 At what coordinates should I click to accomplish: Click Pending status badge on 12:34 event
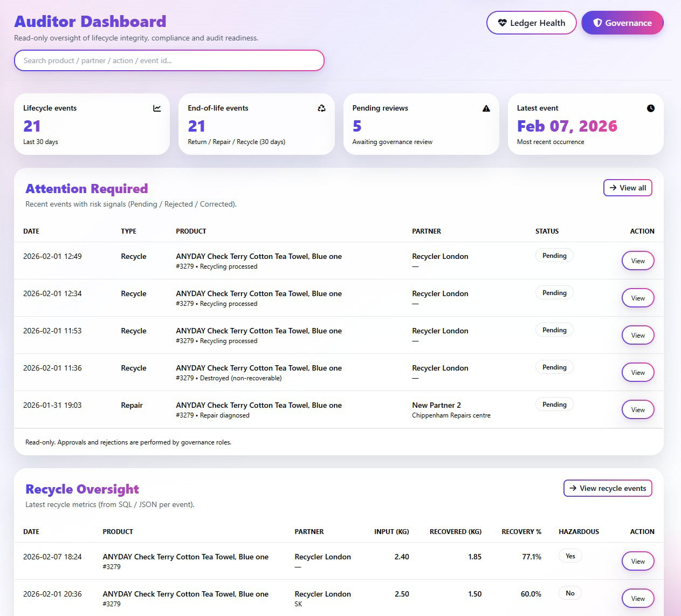(554, 293)
